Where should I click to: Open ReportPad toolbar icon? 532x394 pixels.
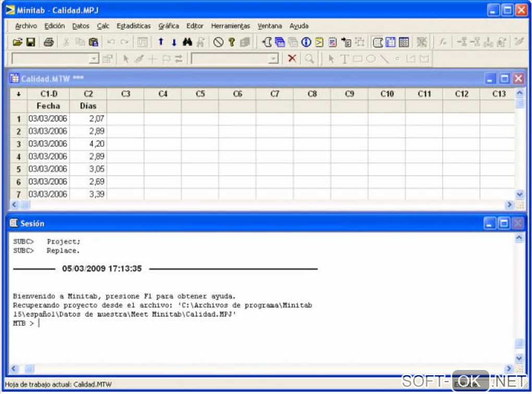(x=333, y=42)
